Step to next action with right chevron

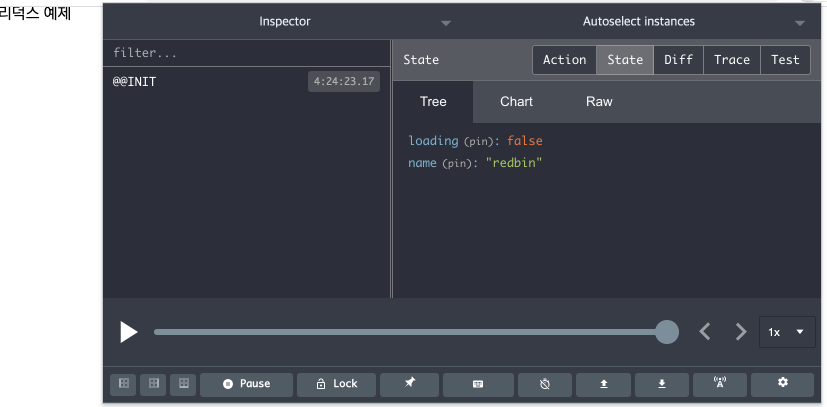click(741, 332)
